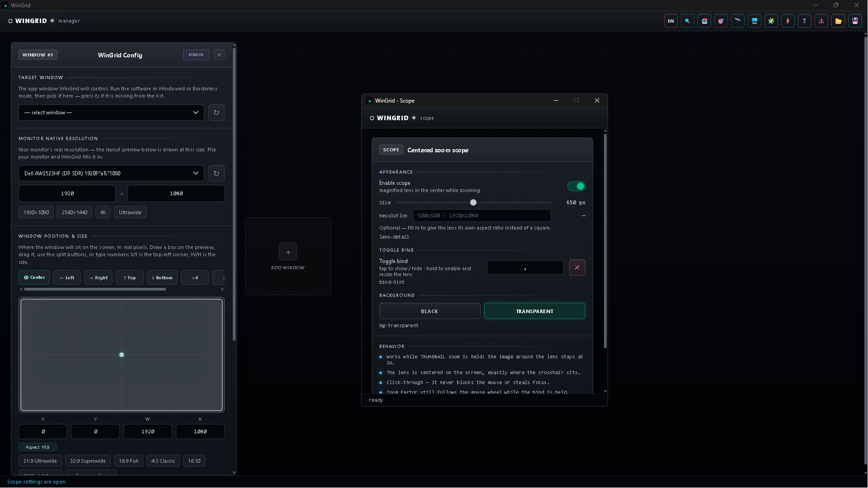Click the plus icon to add window

[288, 252]
